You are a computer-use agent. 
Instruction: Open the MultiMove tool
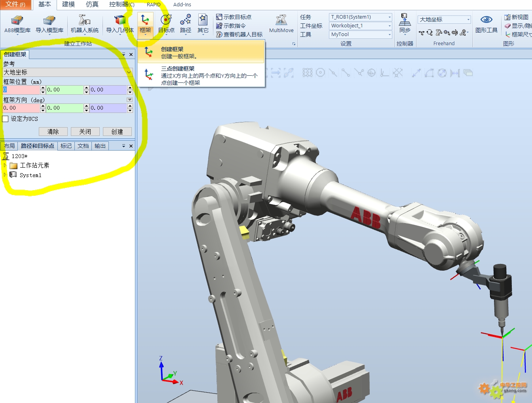click(281, 25)
